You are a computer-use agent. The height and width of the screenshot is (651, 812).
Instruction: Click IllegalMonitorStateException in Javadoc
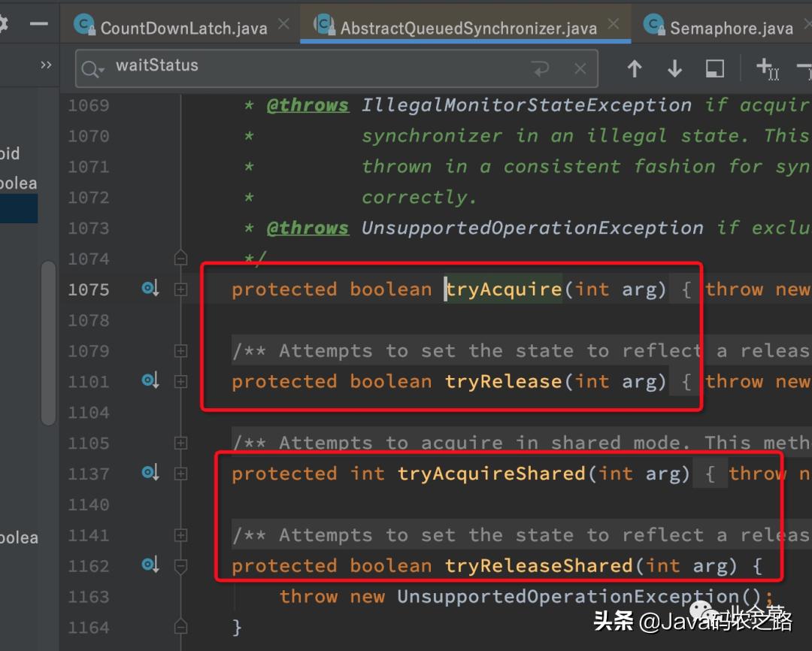526,105
